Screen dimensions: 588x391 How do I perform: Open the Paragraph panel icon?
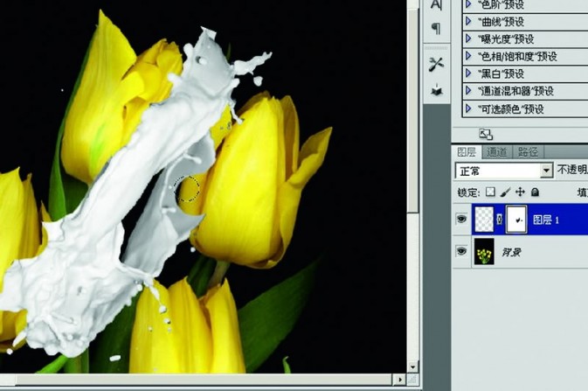click(436, 28)
